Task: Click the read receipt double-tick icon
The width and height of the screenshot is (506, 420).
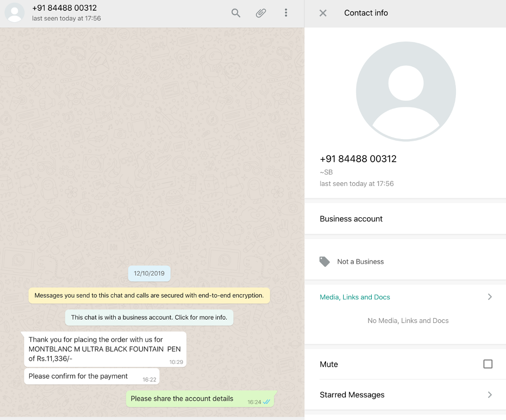Action: (x=267, y=402)
